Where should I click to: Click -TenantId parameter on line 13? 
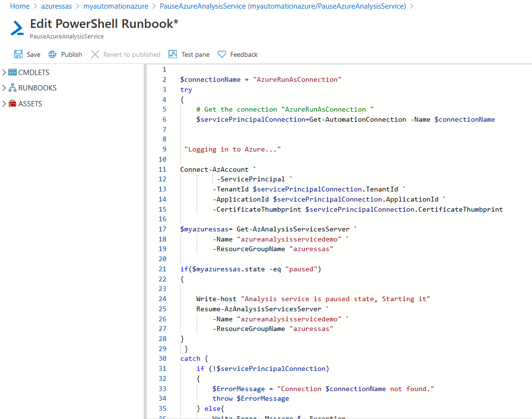coord(230,189)
